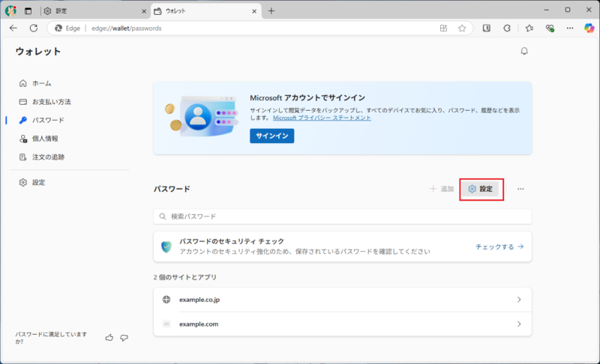Open Browser essentials heart icon
The image size is (600, 364).
[550, 28]
